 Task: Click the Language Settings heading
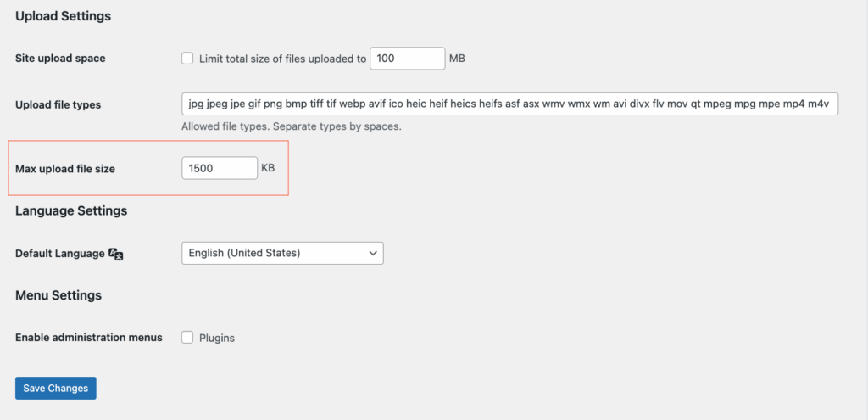point(71,210)
